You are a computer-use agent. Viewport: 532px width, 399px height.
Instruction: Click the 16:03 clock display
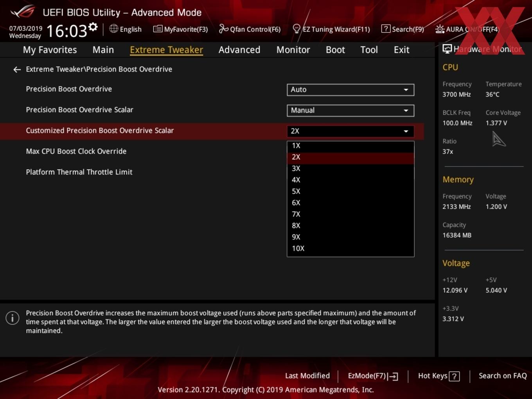point(66,31)
